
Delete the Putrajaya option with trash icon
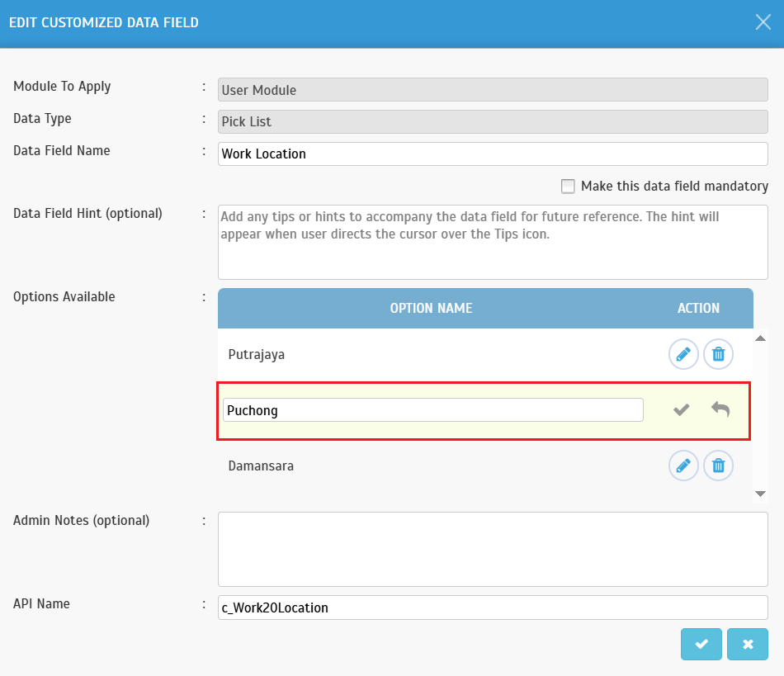(x=718, y=354)
